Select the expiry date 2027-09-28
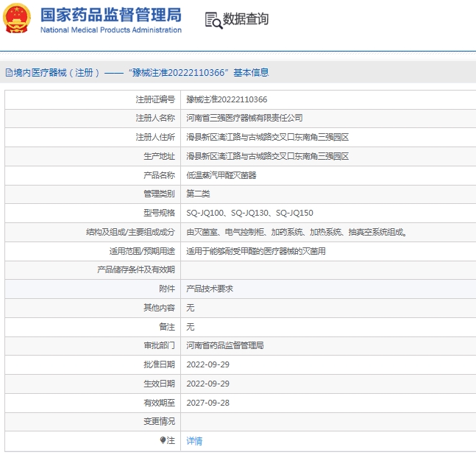This screenshot has height=455, width=476. 208,403
